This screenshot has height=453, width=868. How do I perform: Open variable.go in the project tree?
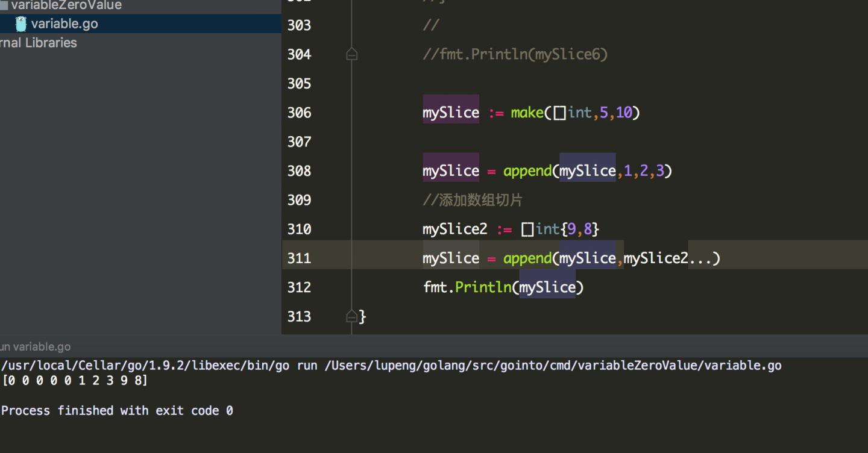coord(64,24)
